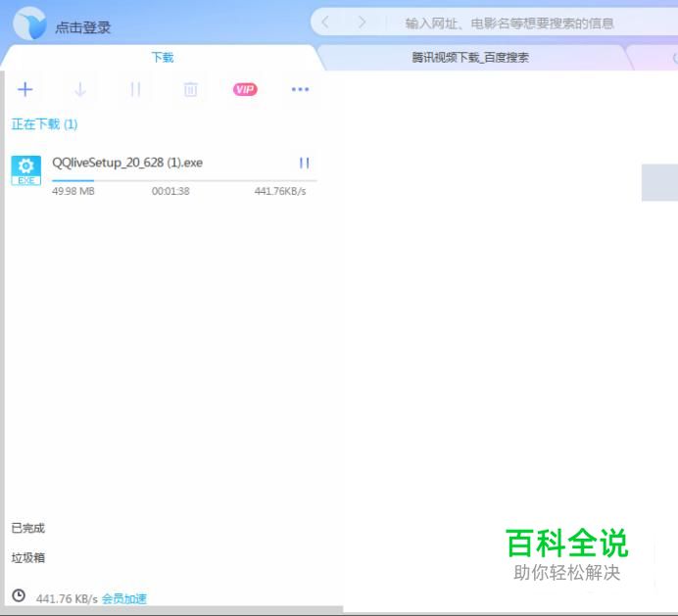The image size is (678, 616).
Task: Click the start download arrow toolbar icon
Action: pyautogui.click(x=80, y=89)
